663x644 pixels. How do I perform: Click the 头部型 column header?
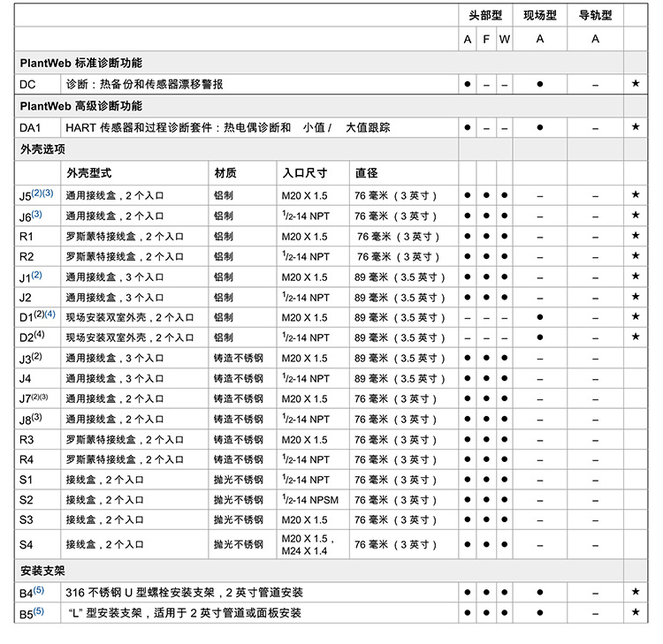(485, 16)
